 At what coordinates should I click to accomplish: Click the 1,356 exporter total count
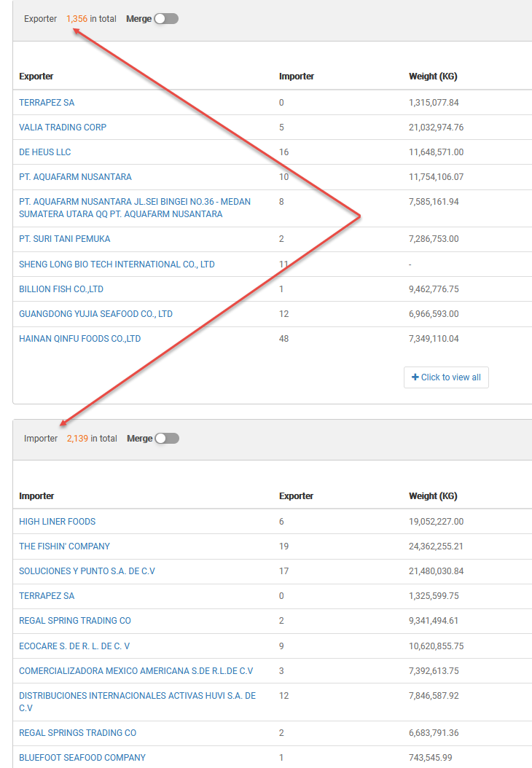[77, 19]
